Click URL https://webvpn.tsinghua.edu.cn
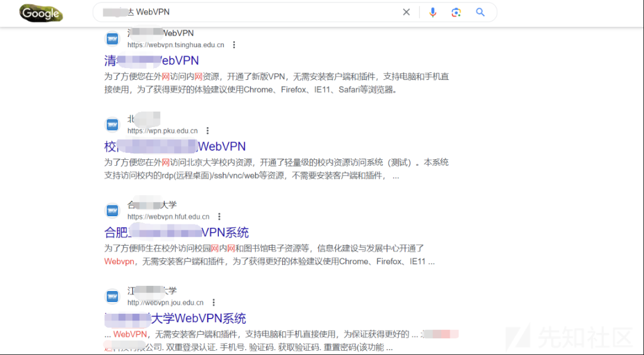 176,45
